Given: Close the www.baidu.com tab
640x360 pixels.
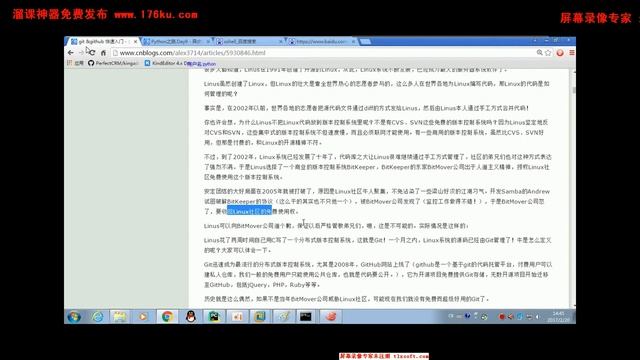Looking at the screenshot, I should click(353, 42).
